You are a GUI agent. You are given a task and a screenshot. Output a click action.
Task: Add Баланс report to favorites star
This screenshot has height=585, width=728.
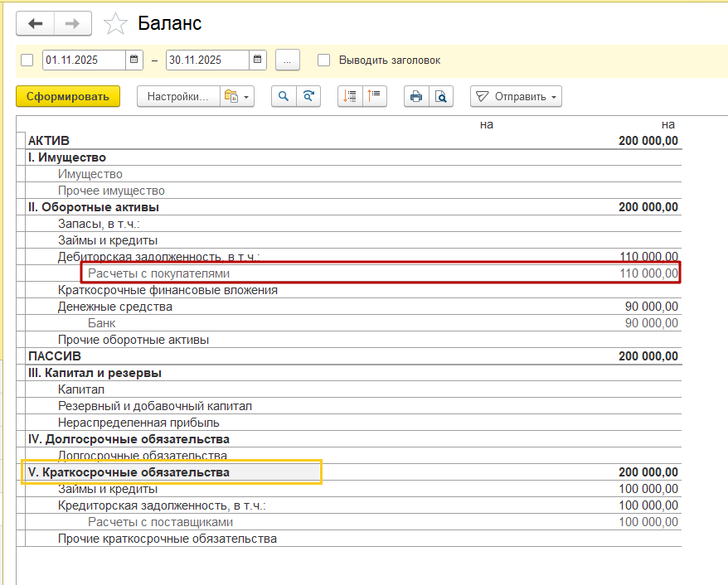point(115,24)
